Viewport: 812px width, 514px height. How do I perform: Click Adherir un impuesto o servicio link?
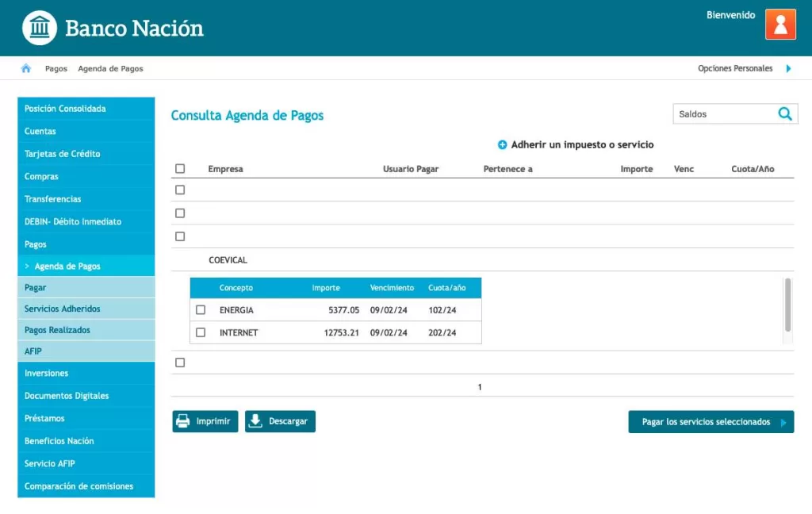click(582, 144)
